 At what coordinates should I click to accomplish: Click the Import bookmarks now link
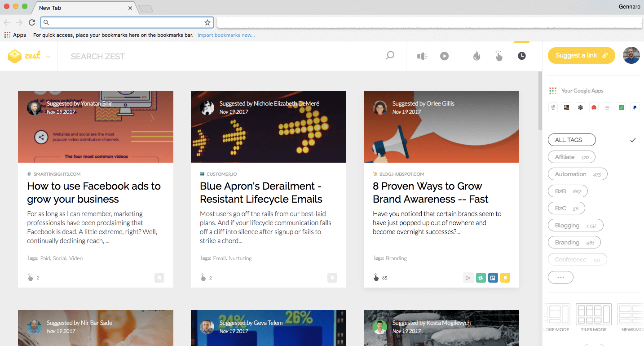226,35
